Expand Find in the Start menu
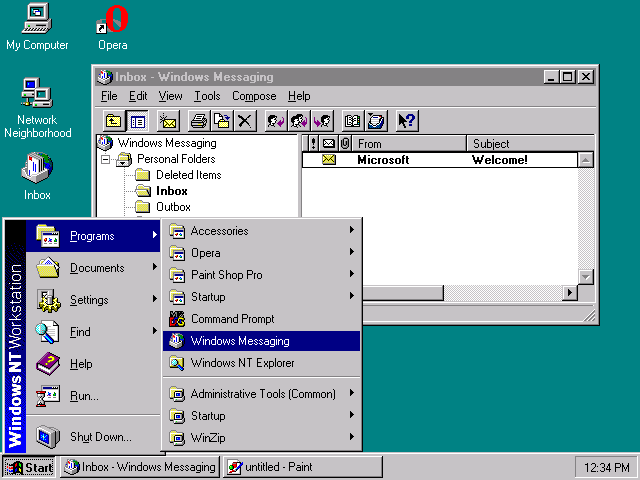This screenshot has height=480, width=640. 93,331
